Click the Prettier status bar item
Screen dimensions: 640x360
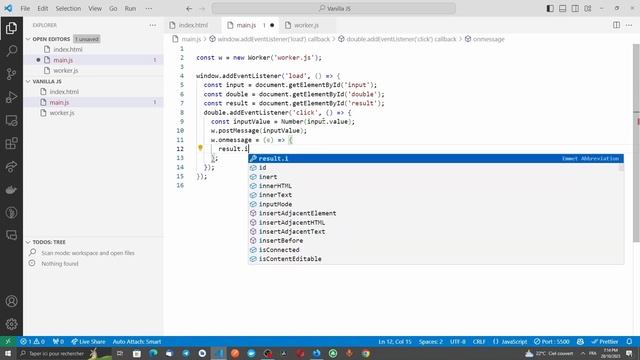(x=605, y=342)
